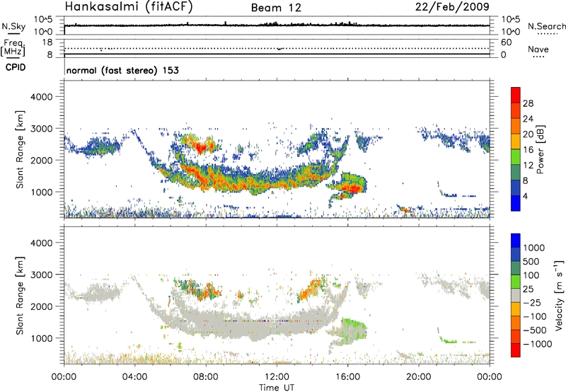This screenshot has height=392, width=566.
Task: Click the '-1000' tick on Velocity colorbar
Action: pos(538,344)
